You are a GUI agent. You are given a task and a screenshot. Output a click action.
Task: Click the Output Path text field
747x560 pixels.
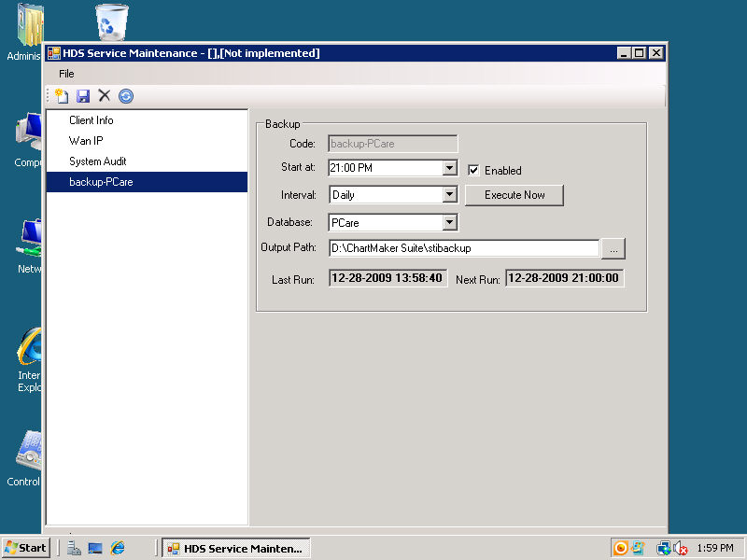(463, 248)
